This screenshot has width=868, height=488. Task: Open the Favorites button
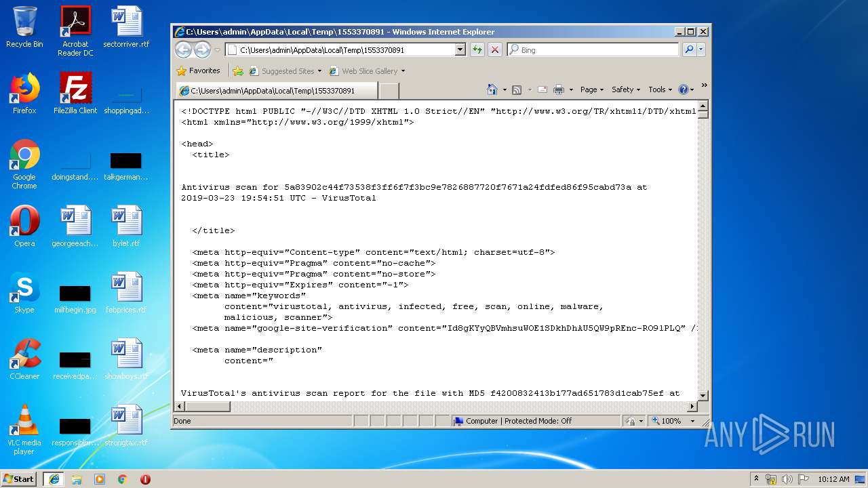click(198, 70)
